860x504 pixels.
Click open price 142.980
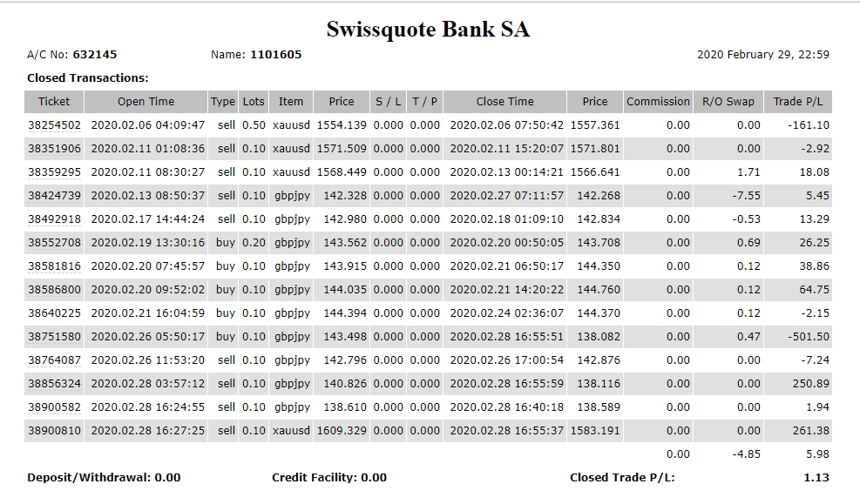point(345,219)
